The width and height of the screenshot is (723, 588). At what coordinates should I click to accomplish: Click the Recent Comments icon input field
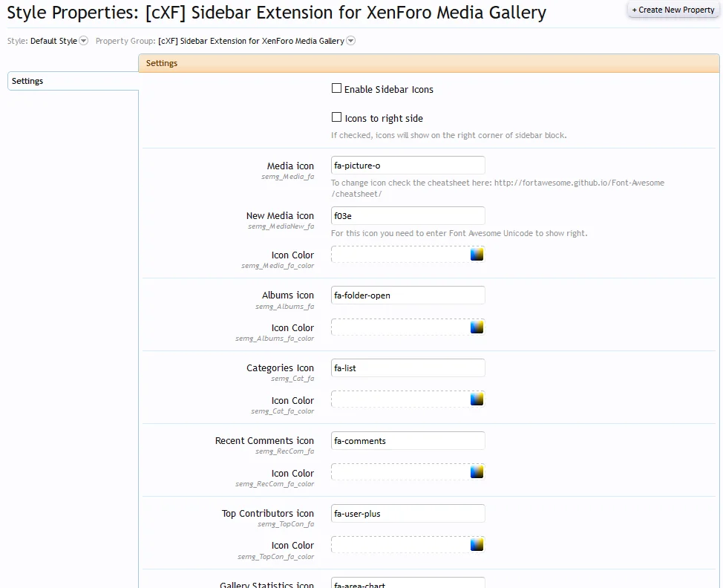point(408,441)
